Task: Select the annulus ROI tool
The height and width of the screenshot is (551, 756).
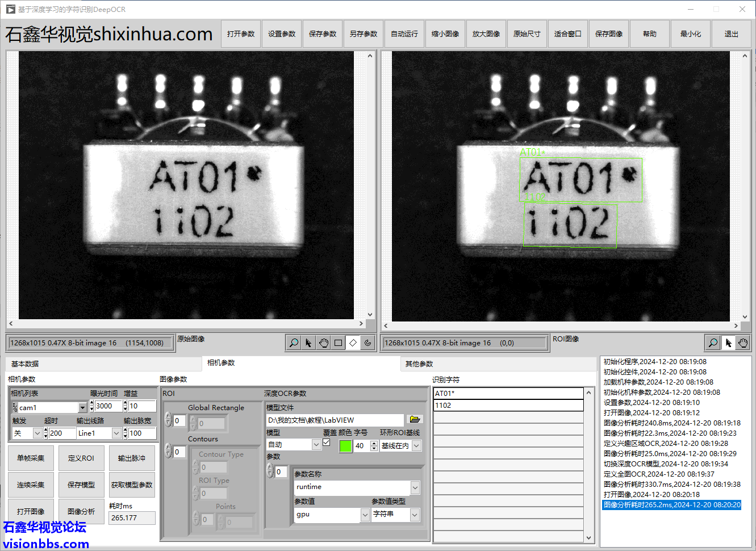Action: 368,343
